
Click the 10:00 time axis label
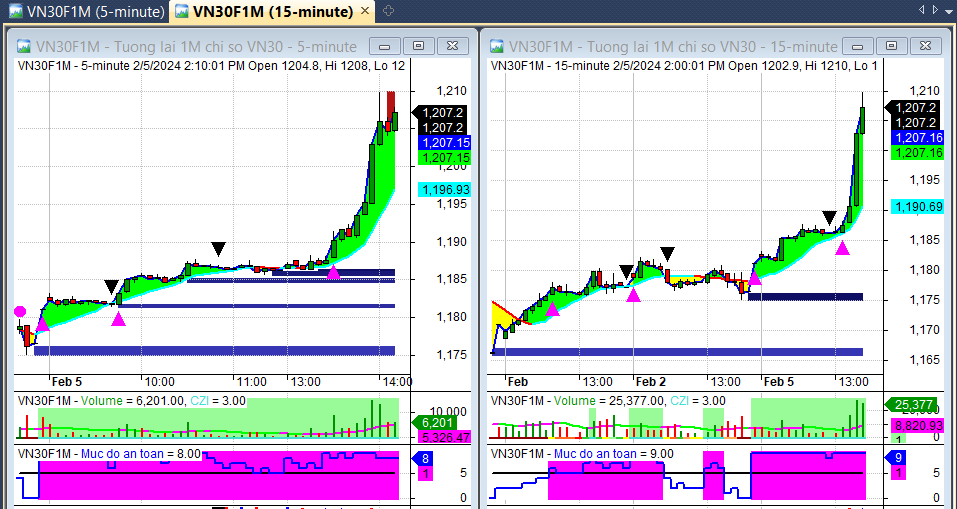pyautogui.click(x=160, y=381)
